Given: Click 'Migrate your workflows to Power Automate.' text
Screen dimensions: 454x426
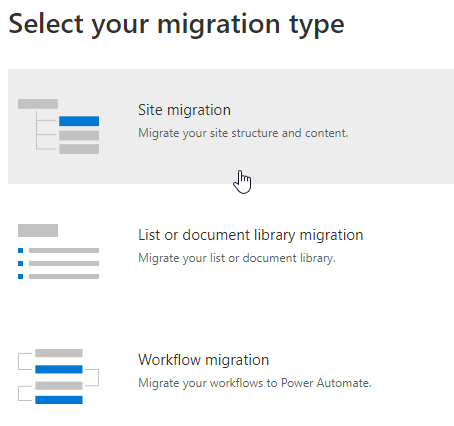Looking at the screenshot, I should pos(255,383).
